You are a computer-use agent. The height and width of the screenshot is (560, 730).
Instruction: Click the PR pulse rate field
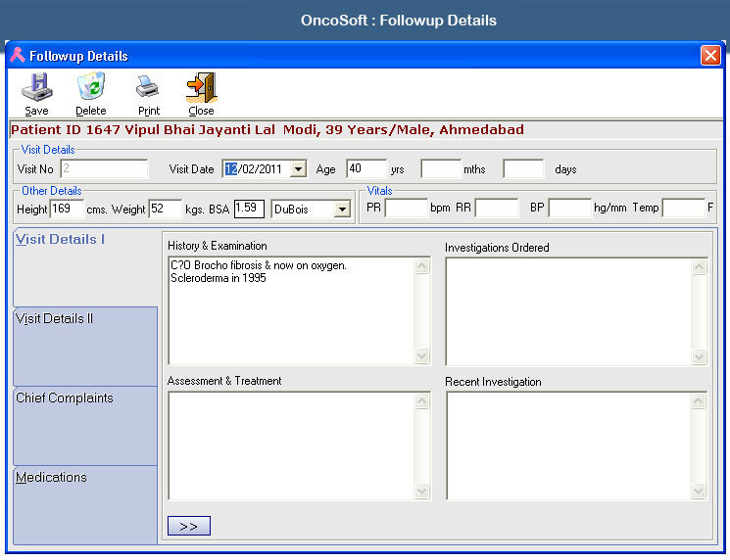[407, 208]
